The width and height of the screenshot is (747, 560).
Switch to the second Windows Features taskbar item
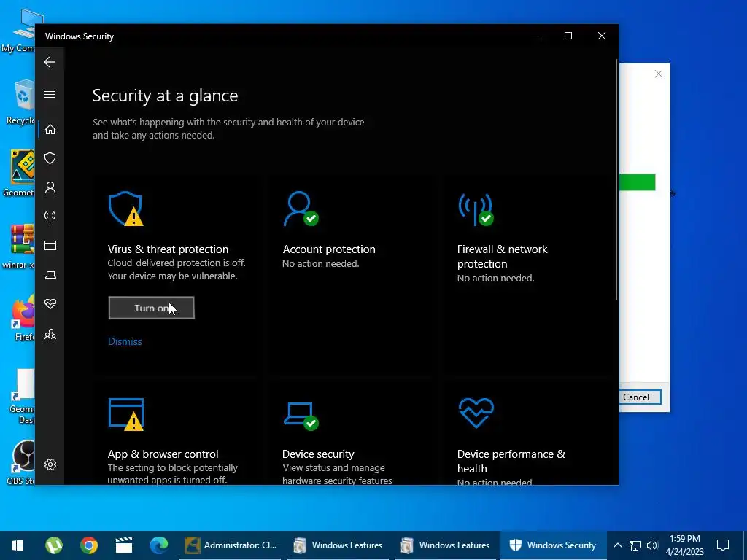(x=447, y=545)
